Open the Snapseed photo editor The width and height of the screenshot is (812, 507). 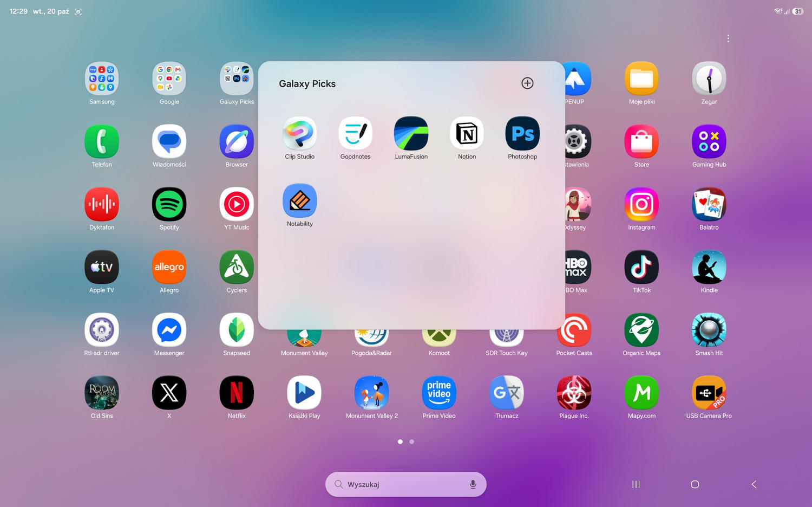click(237, 330)
